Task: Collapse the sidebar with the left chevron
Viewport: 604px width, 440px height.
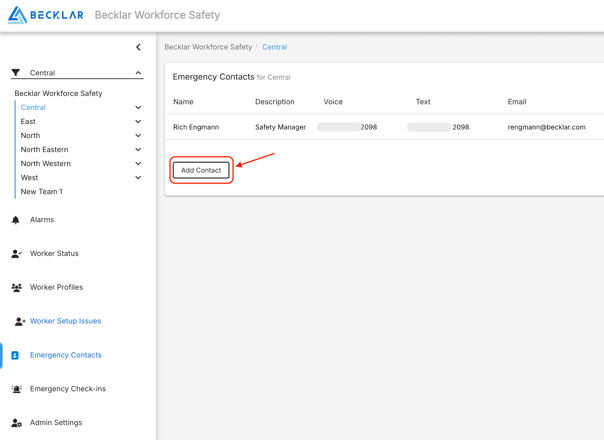Action: pyautogui.click(x=138, y=47)
